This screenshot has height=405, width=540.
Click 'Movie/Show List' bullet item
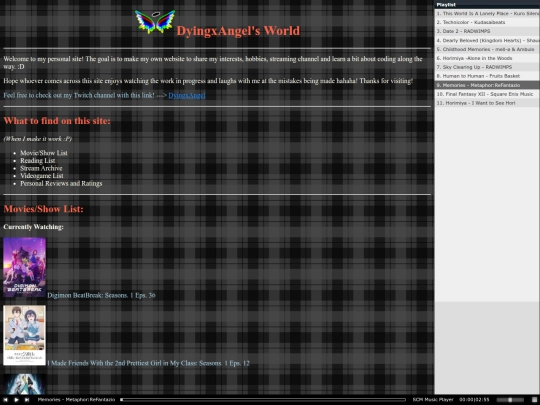tap(44, 153)
